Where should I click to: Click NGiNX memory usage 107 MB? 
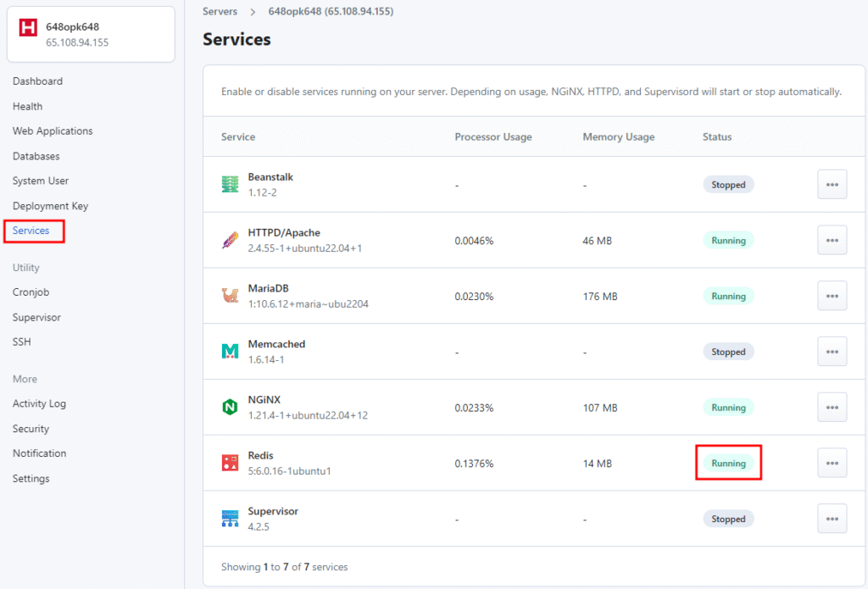[600, 408]
